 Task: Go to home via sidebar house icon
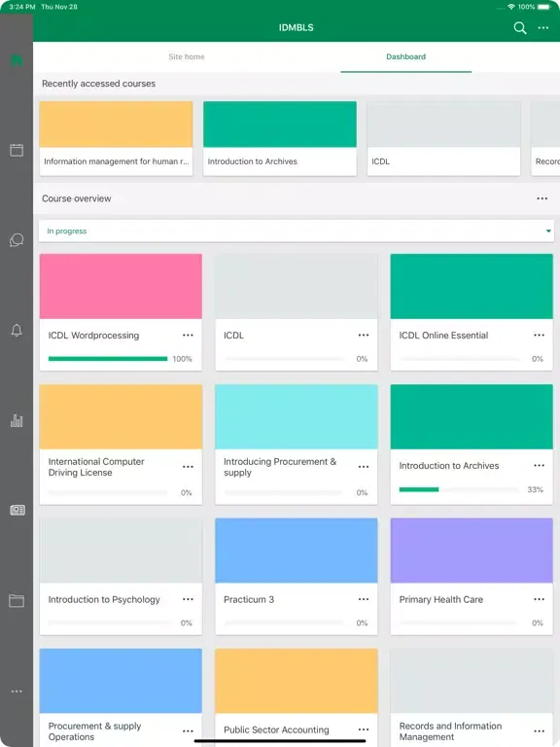click(x=17, y=60)
